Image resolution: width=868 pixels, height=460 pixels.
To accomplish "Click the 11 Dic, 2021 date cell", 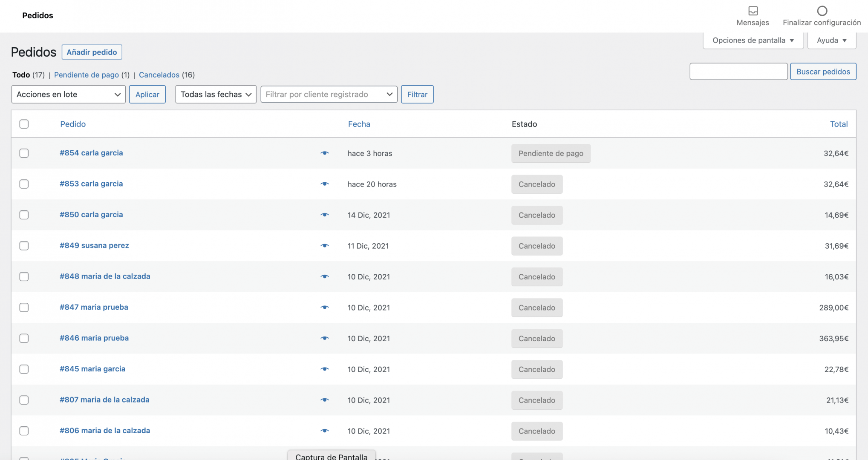I will click(368, 246).
